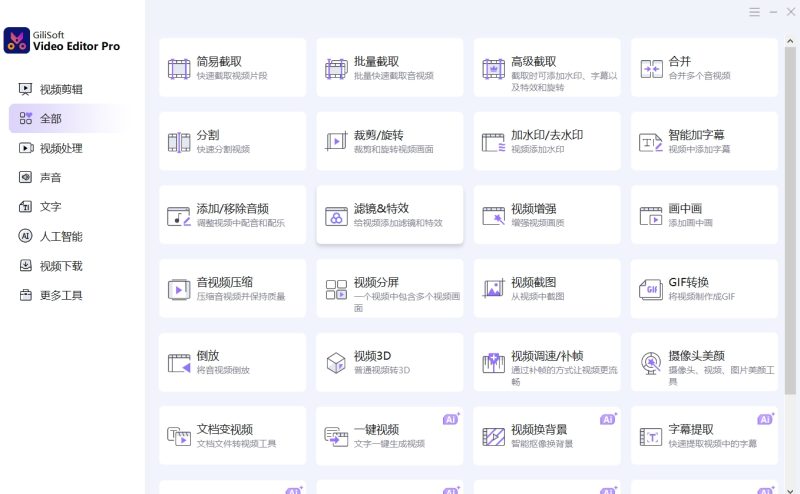The width and height of the screenshot is (800, 494).
Task: Click the 调整视频中配音和配乐 description
Action: [241, 223]
